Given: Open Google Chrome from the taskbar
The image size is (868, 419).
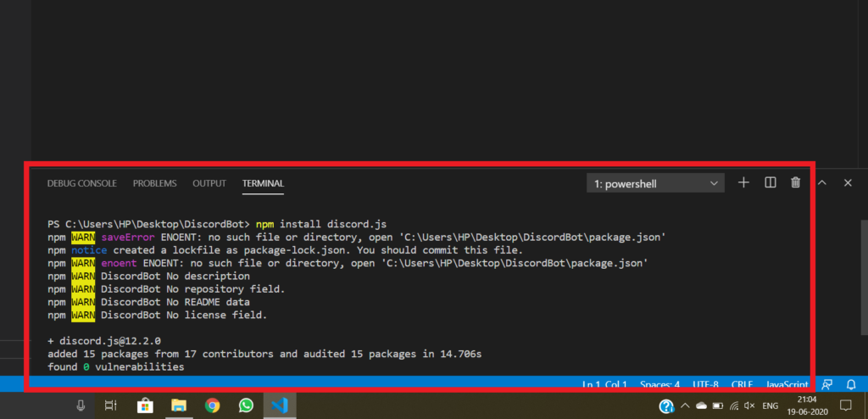Looking at the screenshot, I should click(x=212, y=405).
